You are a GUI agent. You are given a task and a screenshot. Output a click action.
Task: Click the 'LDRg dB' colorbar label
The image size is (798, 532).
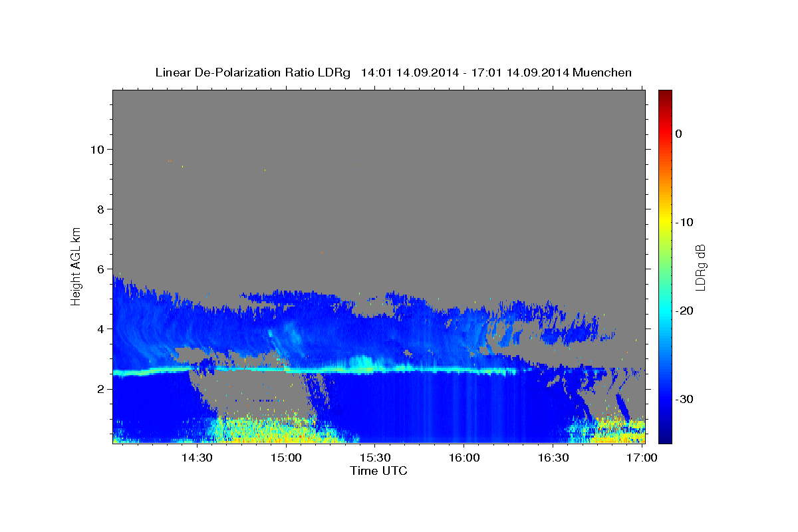point(700,267)
